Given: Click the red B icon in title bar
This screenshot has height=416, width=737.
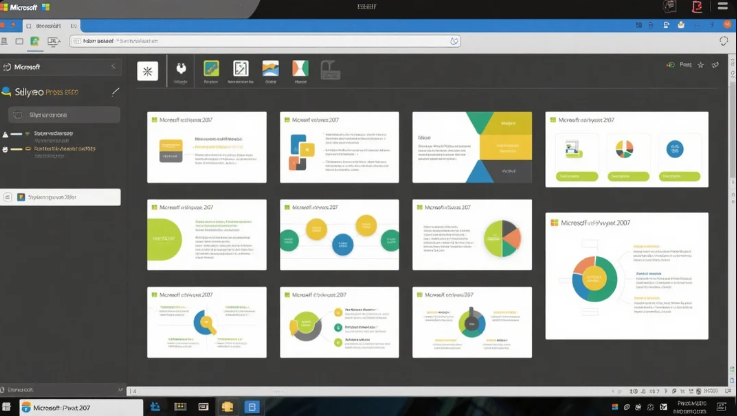Looking at the screenshot, I should coord(697,7).
